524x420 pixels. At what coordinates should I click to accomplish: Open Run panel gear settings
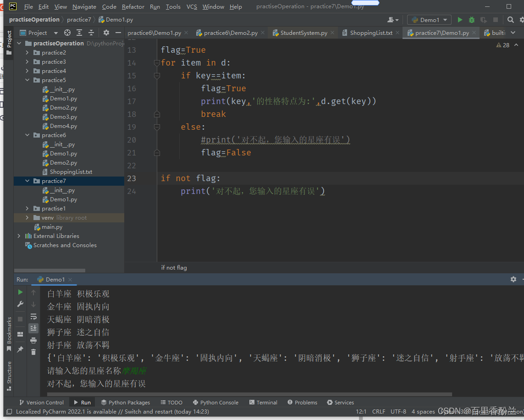[513, 279]
